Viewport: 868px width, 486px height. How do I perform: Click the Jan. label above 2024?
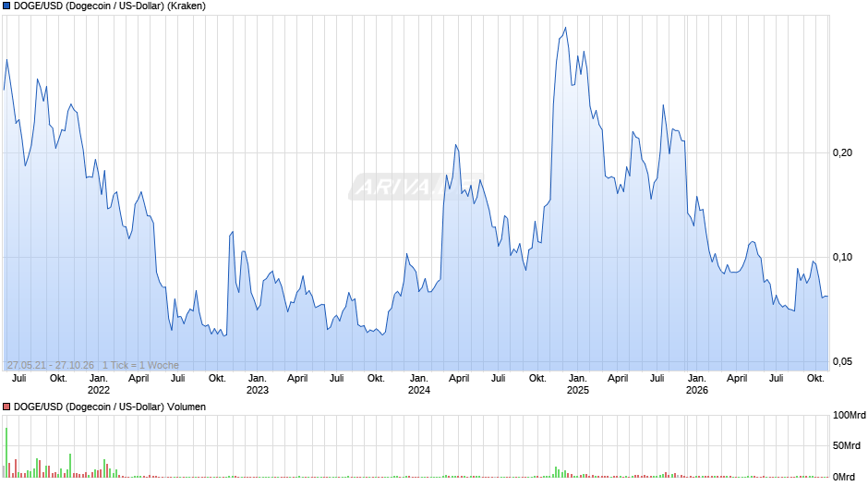[x=419, y=379]
